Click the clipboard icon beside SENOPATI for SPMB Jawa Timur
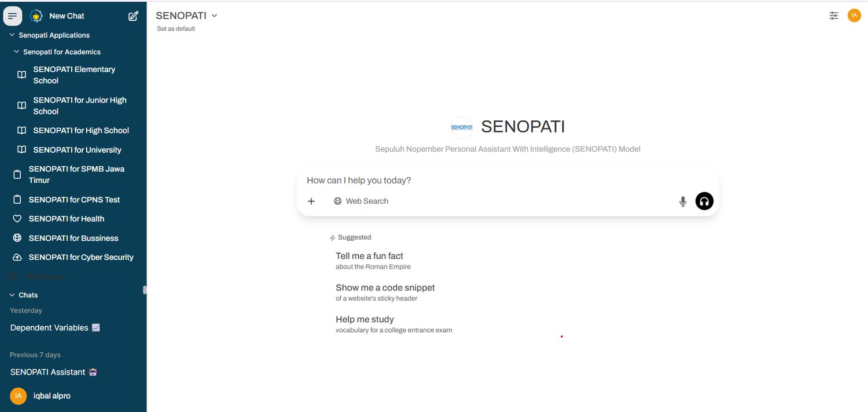Image resolution: width=868 pixels, height=412 pixels. click(x=17, y=174)
